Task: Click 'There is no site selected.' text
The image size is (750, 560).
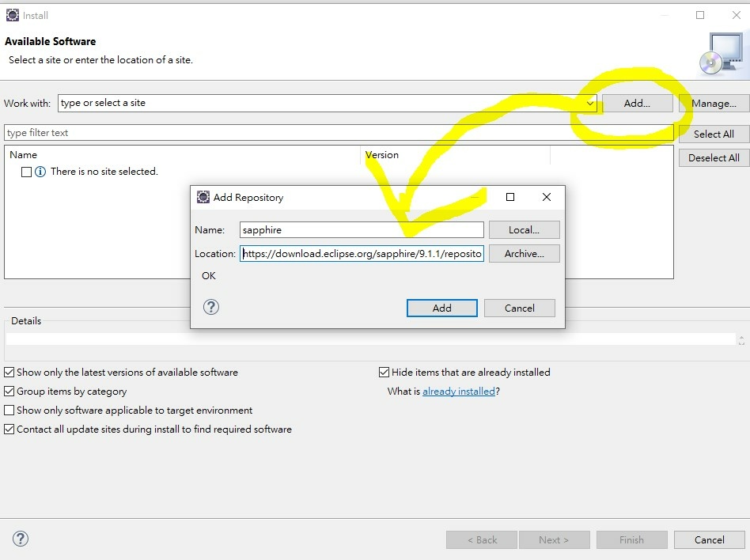Action: click(x=104, y=172)
